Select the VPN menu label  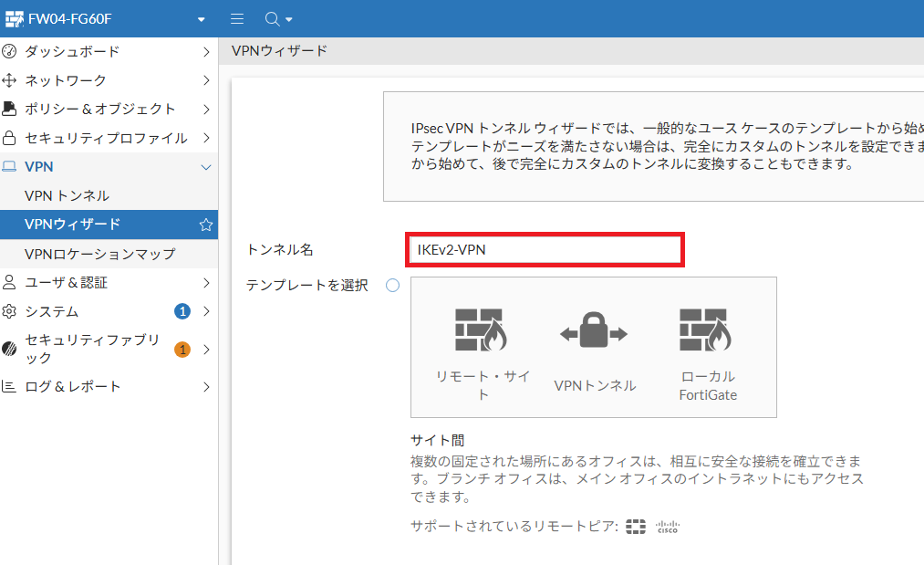[39, 167]
